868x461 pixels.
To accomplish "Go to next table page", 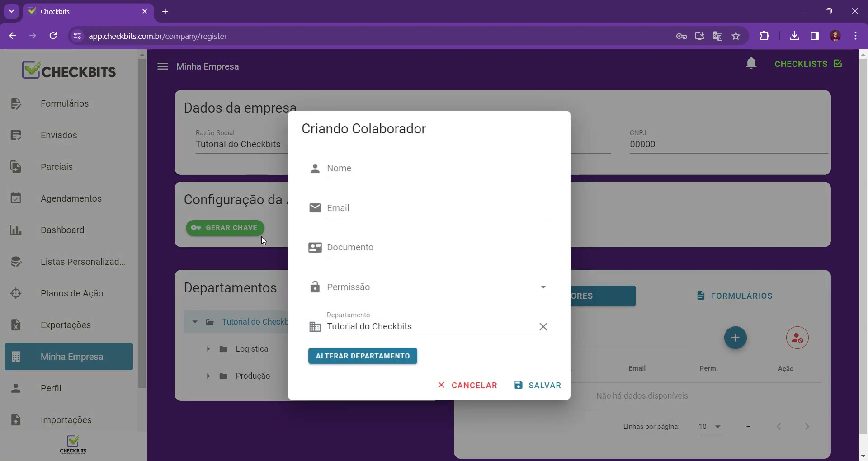I will click(x=807, y=427).
